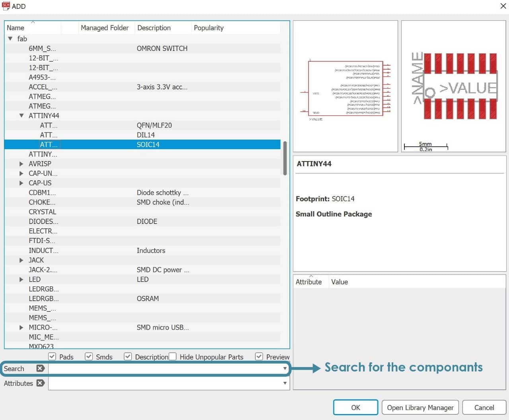The height and width of the screenshot is (420, 509).
Task: Click the Cancel button
Action: (484, 407)
